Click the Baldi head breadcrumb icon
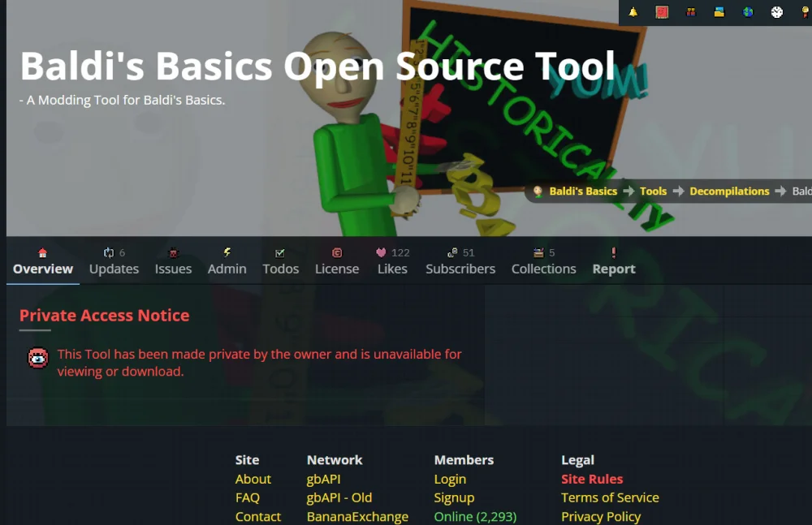812x525 pixels. [x=538, y=191]
